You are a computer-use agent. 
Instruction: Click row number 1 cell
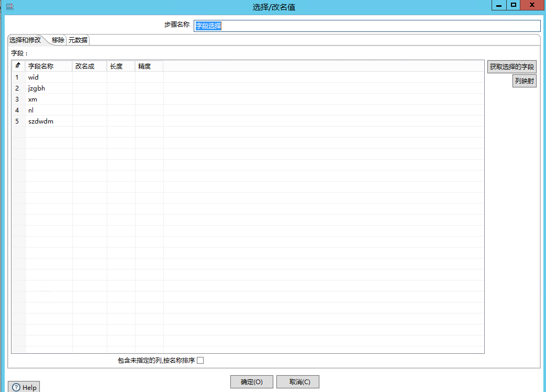pyautogui.click(x=18, y=77)
